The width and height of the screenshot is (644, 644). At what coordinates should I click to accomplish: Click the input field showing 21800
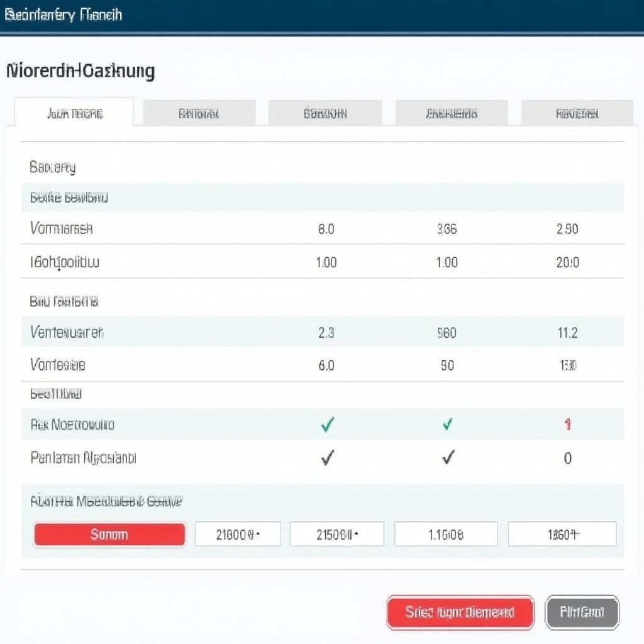coord(238,535)
